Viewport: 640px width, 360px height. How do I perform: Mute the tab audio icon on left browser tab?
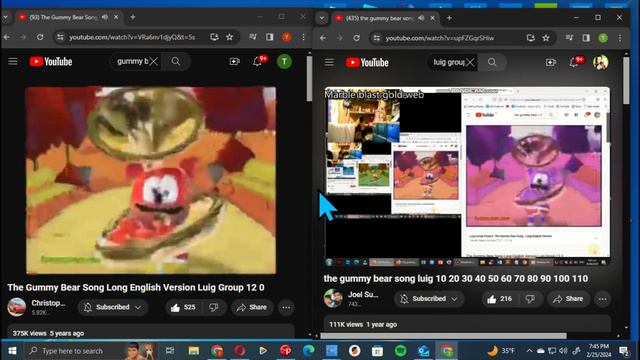click(x=105, y=17)
